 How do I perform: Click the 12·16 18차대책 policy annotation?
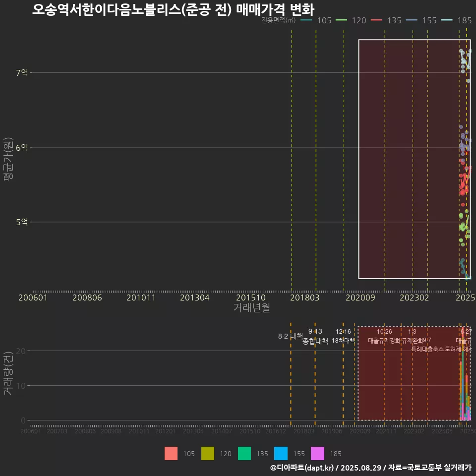(343, 336)
